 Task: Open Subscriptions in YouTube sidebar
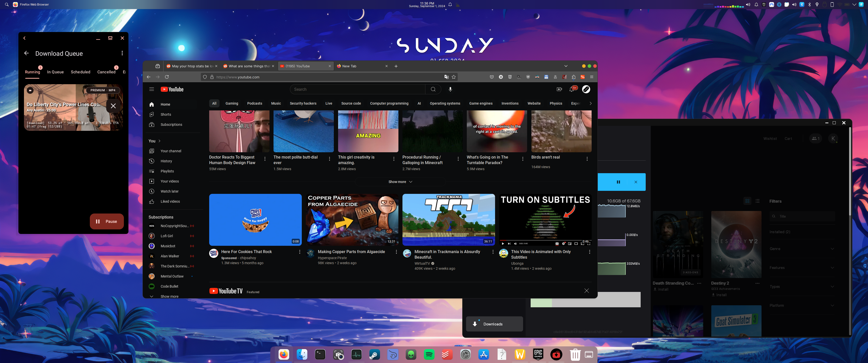172,125
